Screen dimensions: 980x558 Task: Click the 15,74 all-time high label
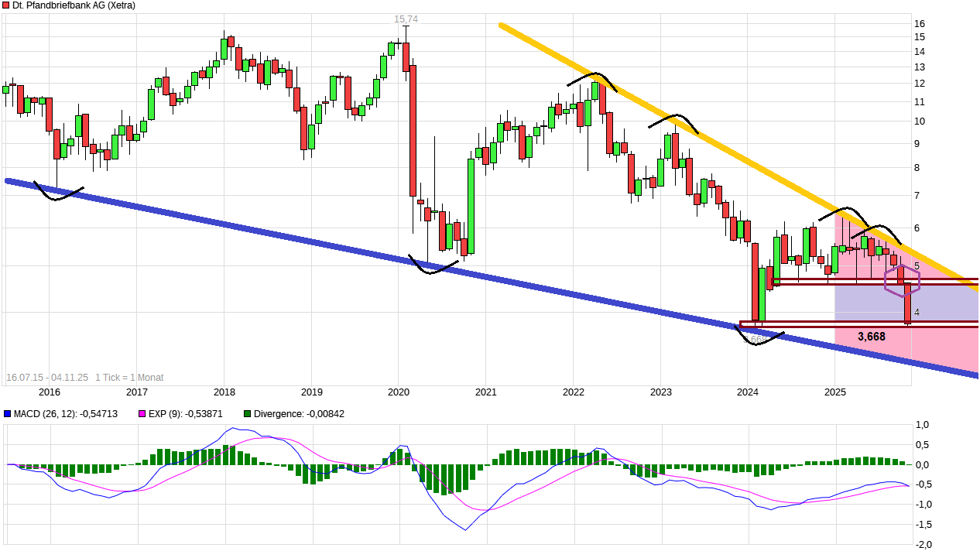coord(405,19)
